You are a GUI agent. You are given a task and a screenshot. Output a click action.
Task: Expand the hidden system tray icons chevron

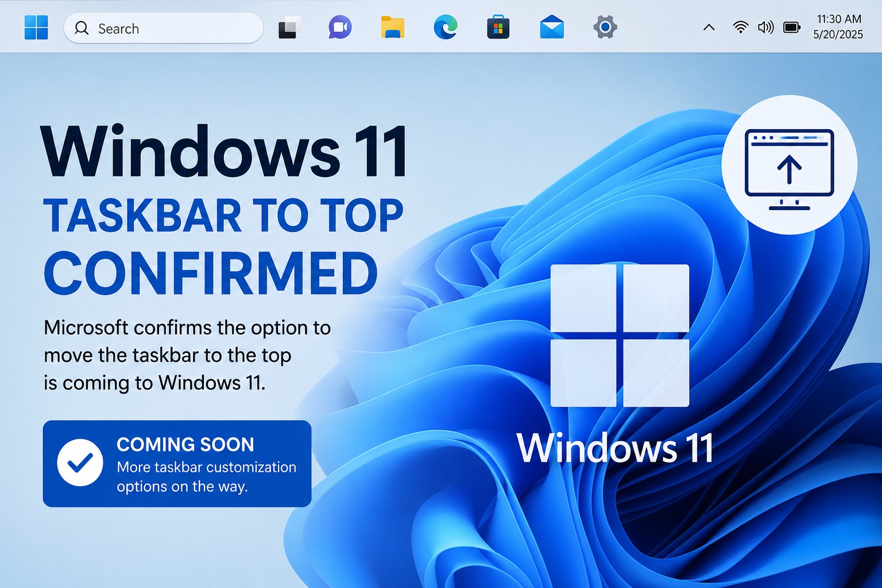pyautogui.click(x=709, y=28)
